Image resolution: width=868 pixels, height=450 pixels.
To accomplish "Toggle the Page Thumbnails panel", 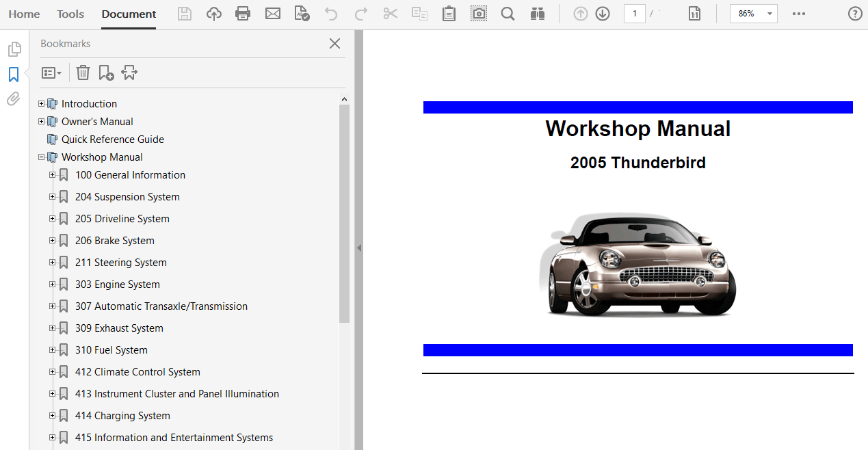I will (x=14, y=49).
